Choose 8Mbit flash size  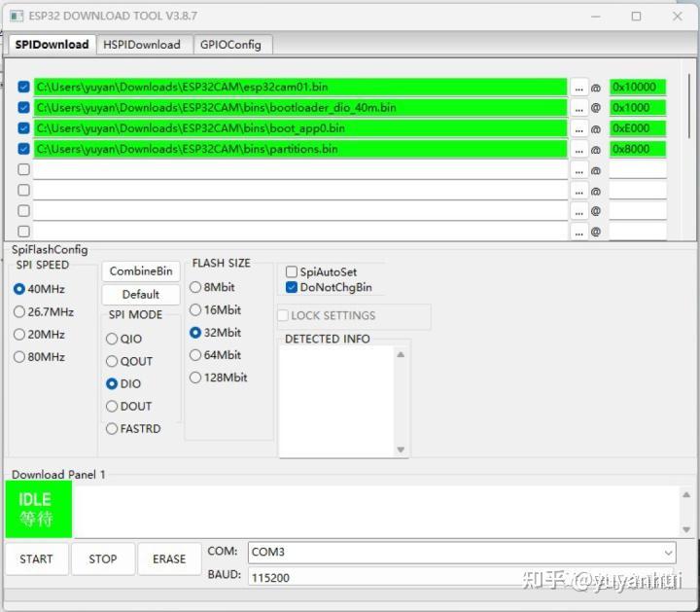(x=213, y=287)
